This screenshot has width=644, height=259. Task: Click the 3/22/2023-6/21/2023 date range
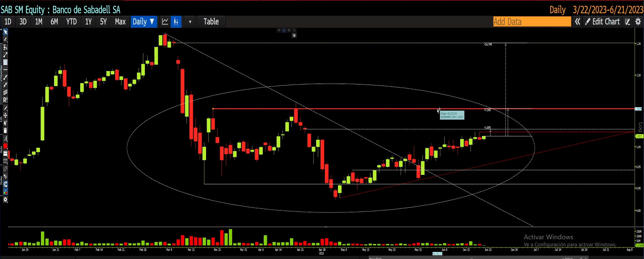coord(608,10)
